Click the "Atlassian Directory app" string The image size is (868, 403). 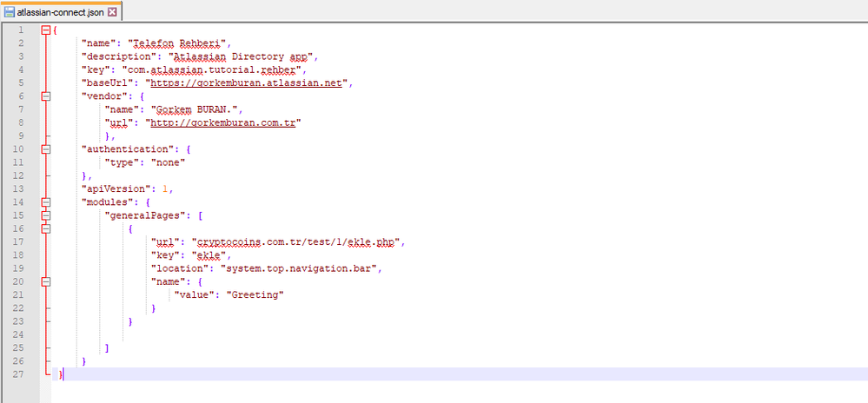coord(242,56)
